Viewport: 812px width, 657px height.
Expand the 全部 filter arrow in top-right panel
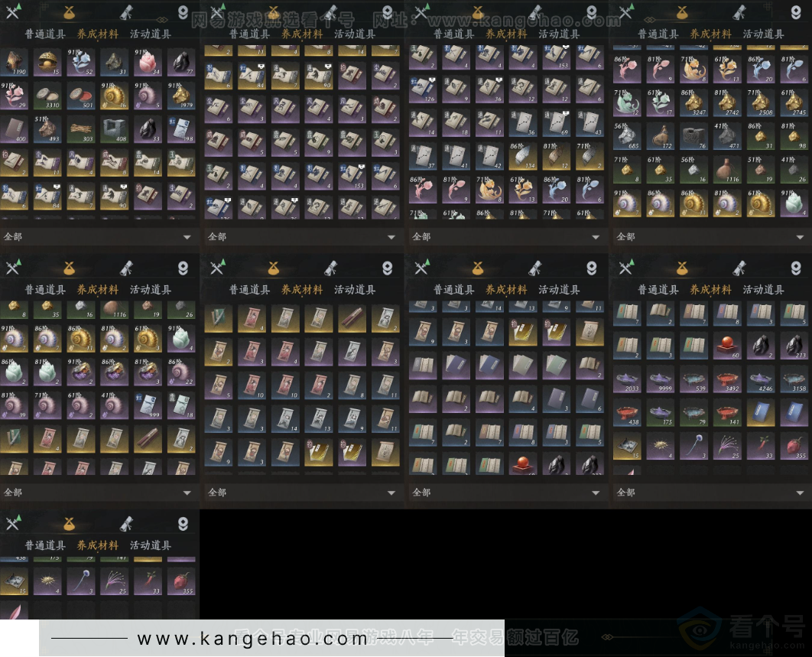[800, 237]
